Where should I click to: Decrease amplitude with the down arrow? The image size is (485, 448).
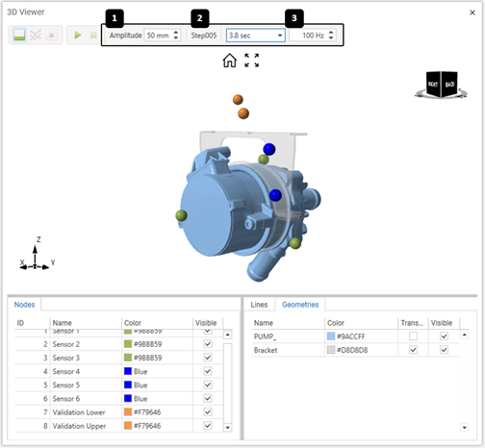[x=176, y=38]
